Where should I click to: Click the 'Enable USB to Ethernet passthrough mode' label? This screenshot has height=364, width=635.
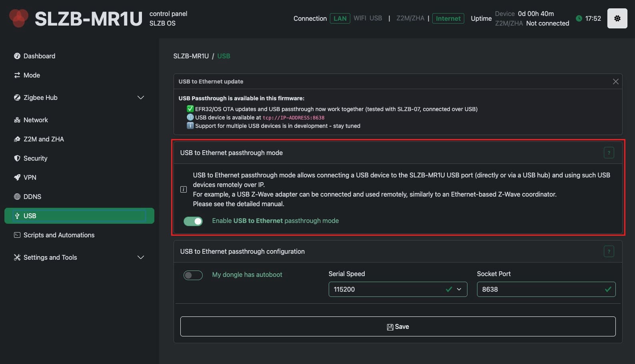(x=275, y=221)
